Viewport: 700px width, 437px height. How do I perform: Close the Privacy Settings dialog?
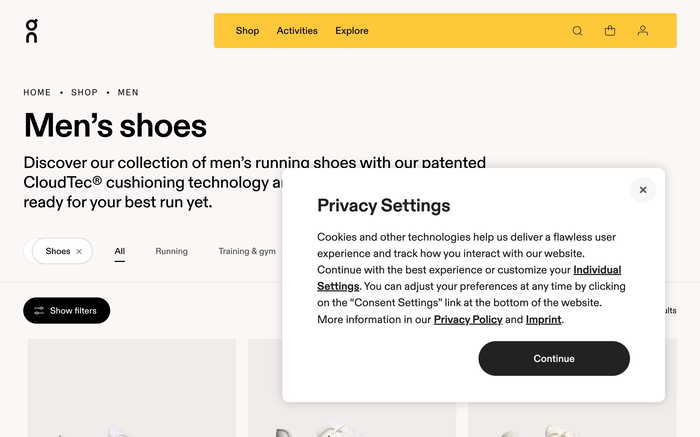(643, 190)
